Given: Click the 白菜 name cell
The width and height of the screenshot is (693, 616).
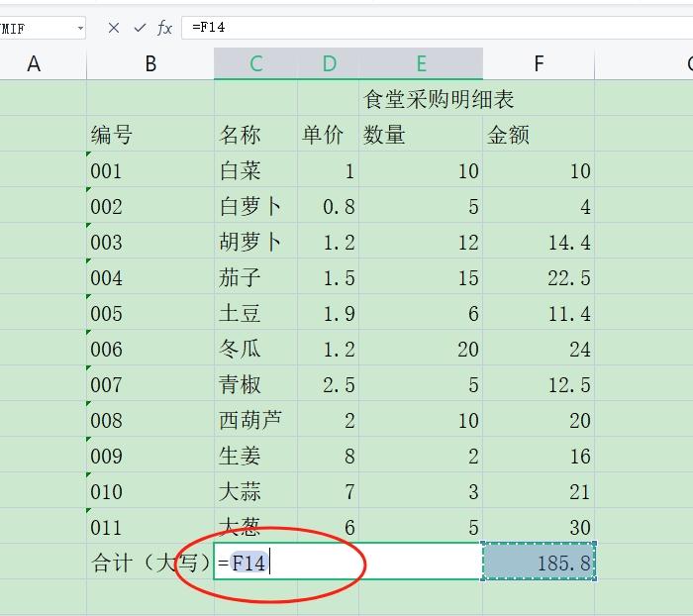Looking at the screenshot, I should (x=255, y=170).
